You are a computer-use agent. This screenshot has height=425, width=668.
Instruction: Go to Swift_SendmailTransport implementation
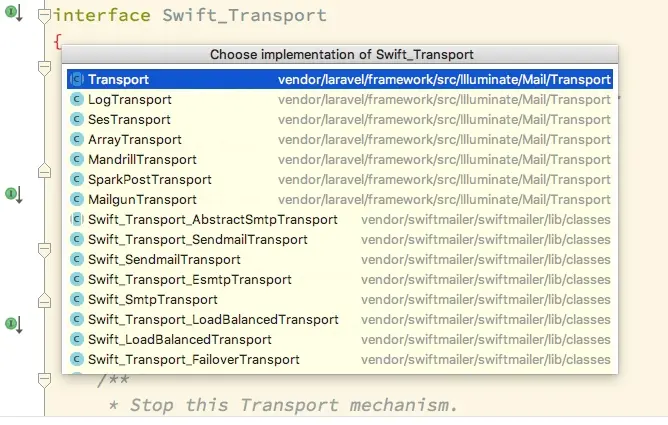coord(340,260)
